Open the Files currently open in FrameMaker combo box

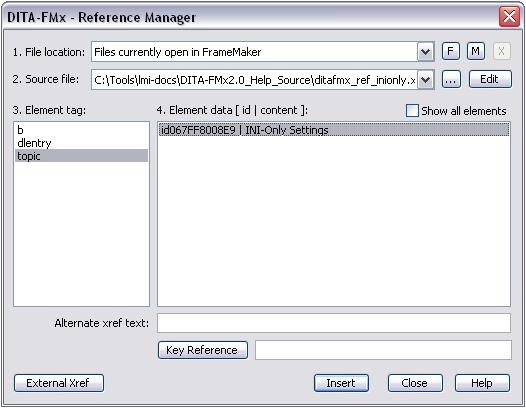(x=263, y=52)
